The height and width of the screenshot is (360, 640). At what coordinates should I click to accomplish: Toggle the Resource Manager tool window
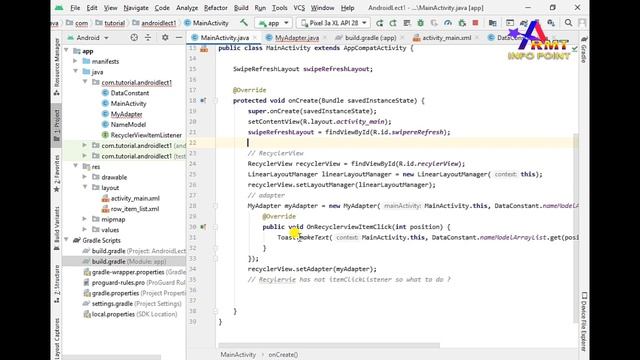[x=57, y=67]
